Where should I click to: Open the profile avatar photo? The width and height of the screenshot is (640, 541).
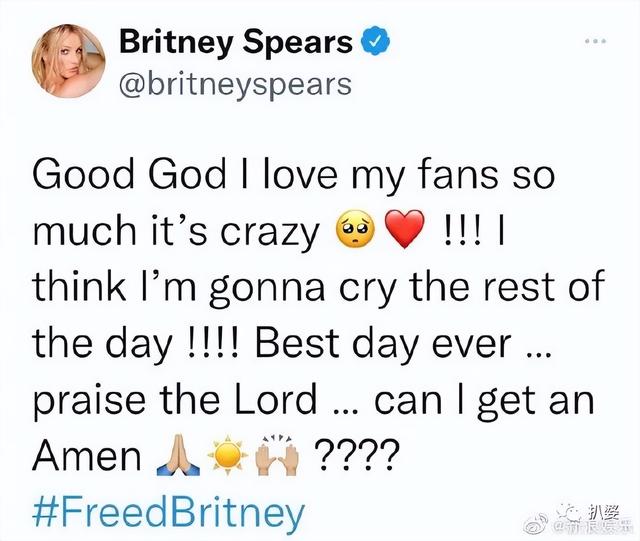[x=69, y=61]
